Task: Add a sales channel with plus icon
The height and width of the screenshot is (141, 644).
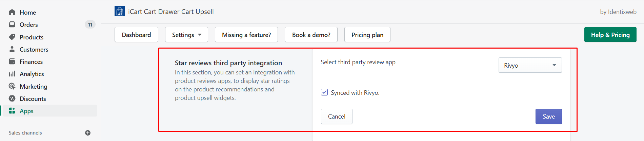Action: [88, 133]
